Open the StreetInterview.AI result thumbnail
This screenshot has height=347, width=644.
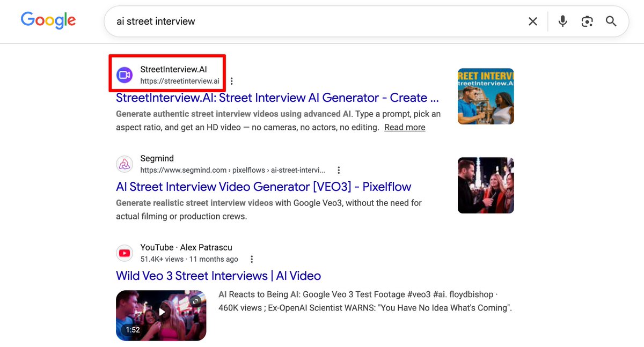pos(486,96)
